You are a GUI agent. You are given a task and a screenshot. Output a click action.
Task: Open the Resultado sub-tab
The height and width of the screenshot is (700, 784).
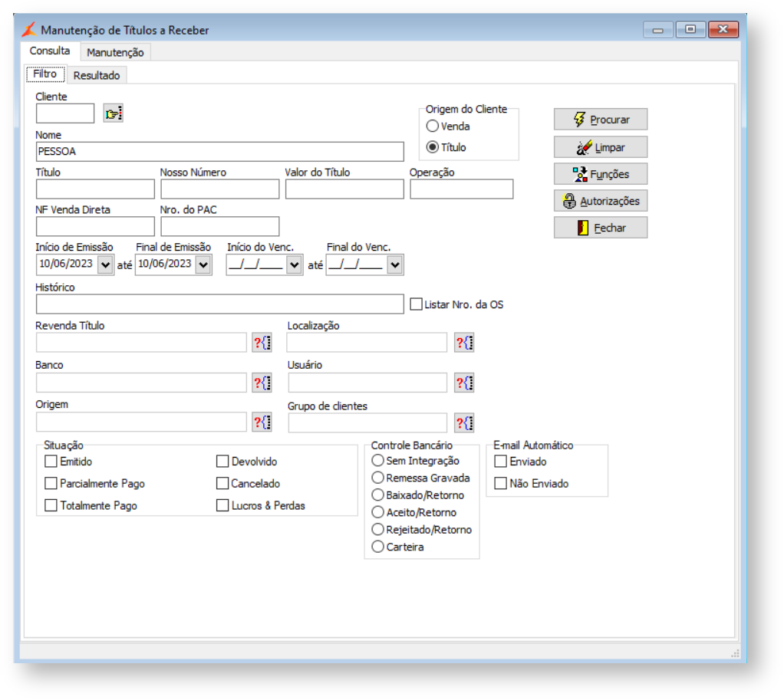click(97, 75)
